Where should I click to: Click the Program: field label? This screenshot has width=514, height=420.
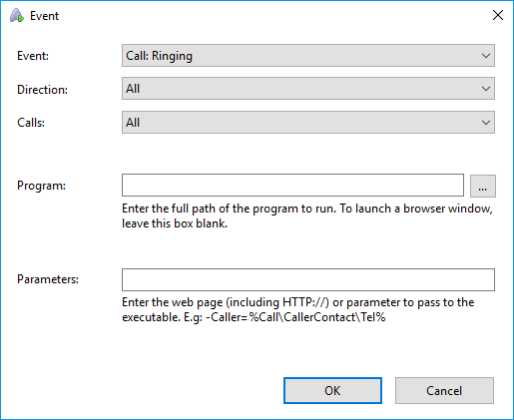coord(41,186)
